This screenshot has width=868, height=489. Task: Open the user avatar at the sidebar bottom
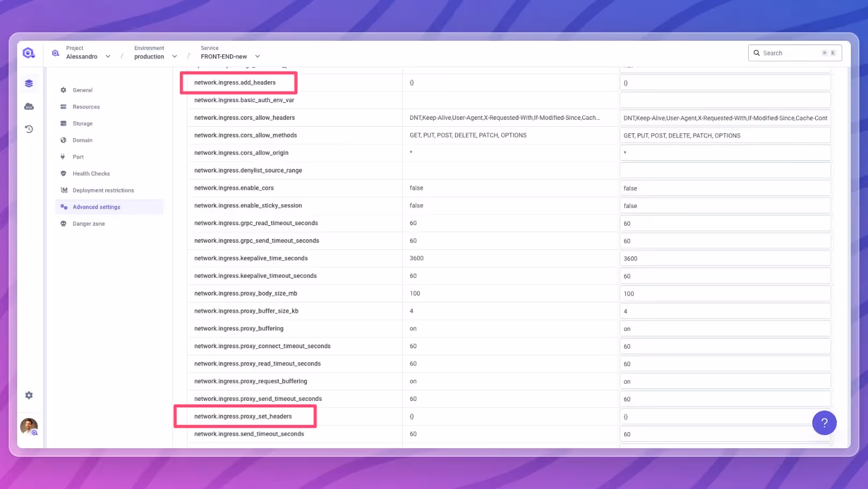point(28,426)
